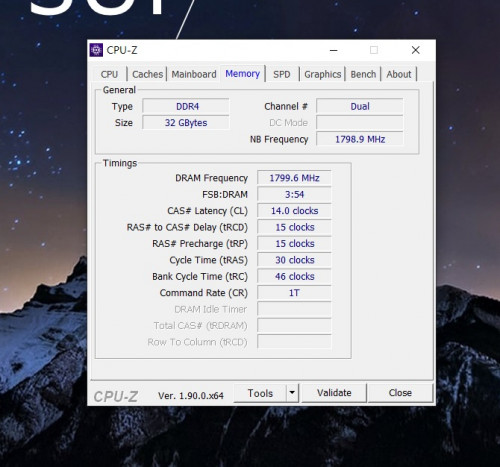Viewport: 500px width, 467px height.
Task: Click the Command Rate (CR) label
Action: [x=204, y=293]
